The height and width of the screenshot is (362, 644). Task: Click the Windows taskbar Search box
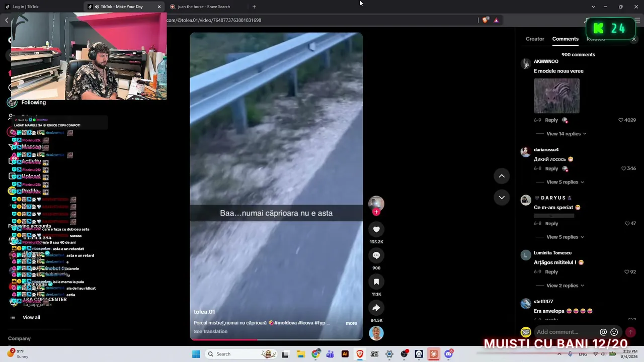(x=240, y=354)
